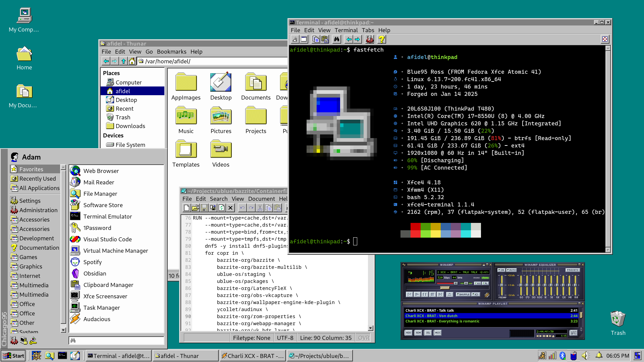The width and height of the screenshot is (644, 362).
Task: Toggle the equalizer AUTO button
Action: [512, 270]
